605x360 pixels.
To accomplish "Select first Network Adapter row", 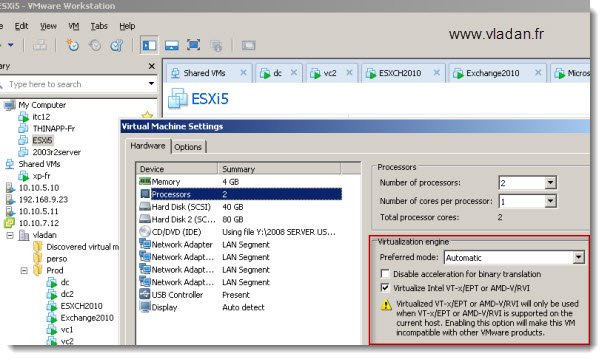I will [239, 245].
